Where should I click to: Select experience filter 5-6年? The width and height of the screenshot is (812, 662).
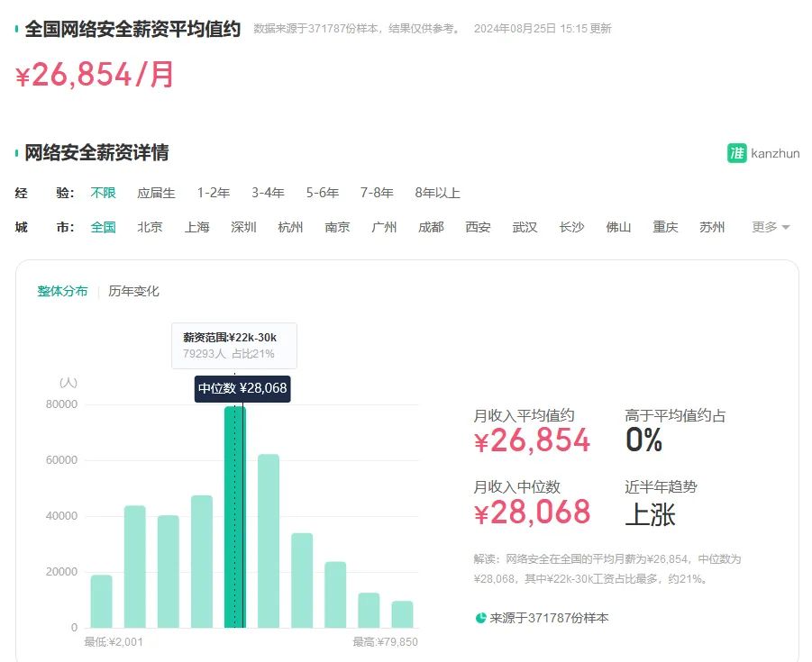click(x=322, y=193)
